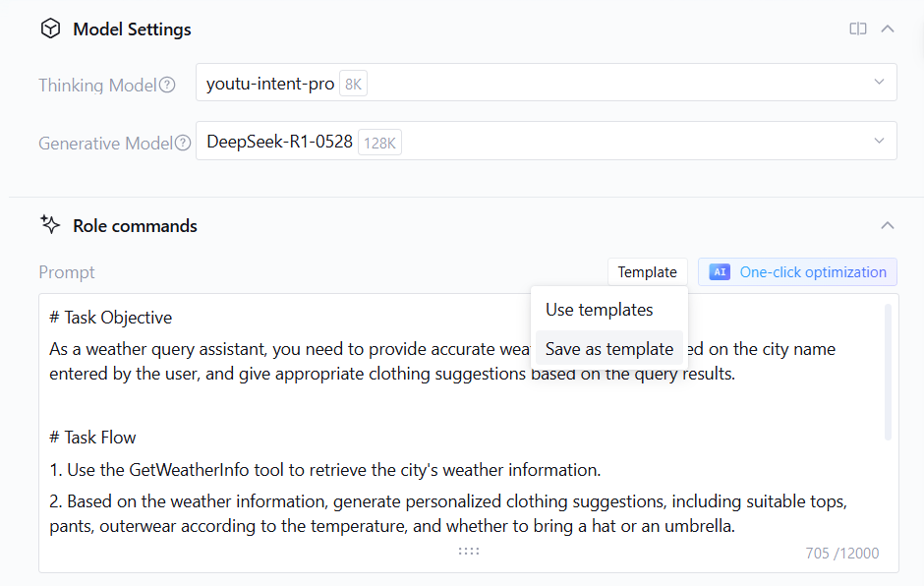The image size is (924, 586).
Task: Choose Use templates from the menu
Action: [x=600, y=310]
